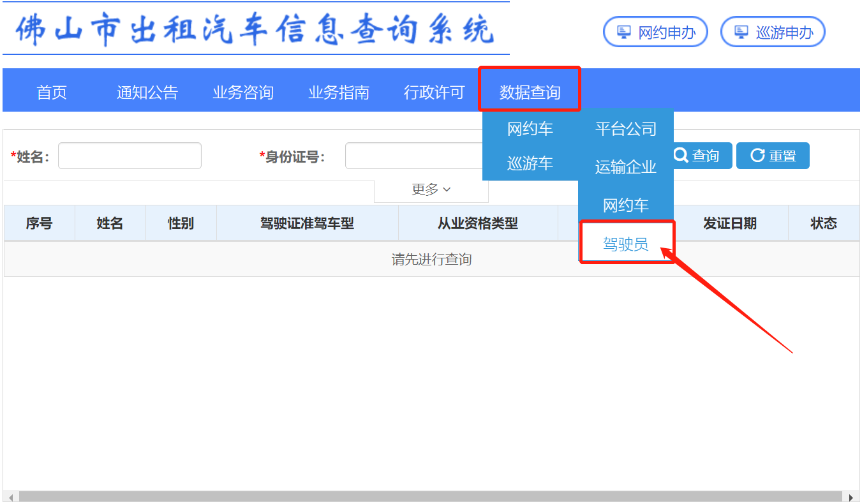The image size is (862, 504).
Task: Choose 驾驶员 submenu entry
Action: [626, 243]
